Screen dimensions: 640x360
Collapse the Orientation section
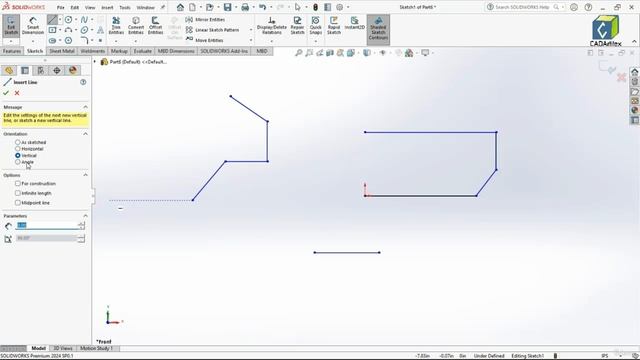[85, 134]
